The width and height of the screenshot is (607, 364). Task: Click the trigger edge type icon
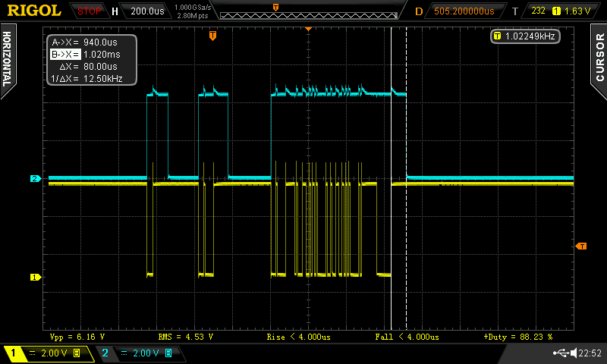[x=538, y=11]
